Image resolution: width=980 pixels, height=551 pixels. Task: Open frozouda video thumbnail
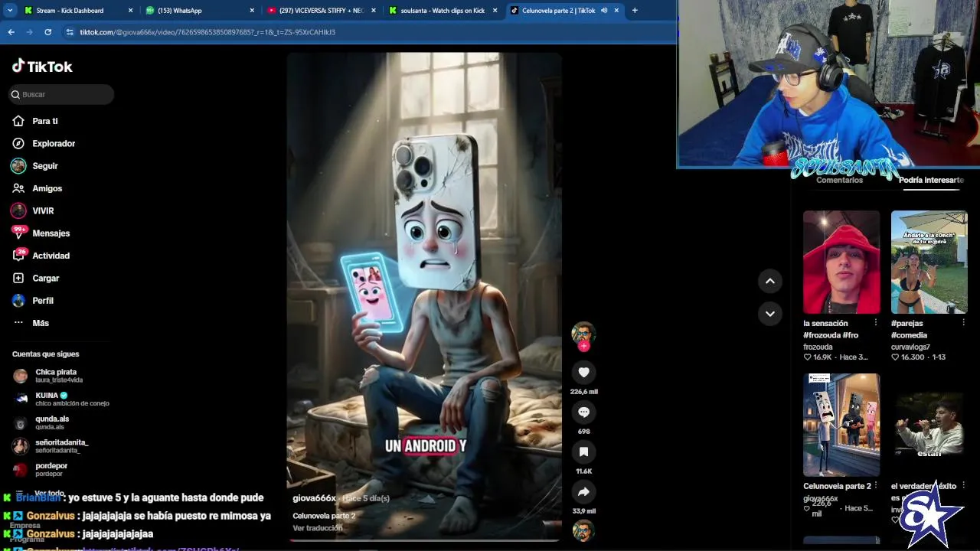point(841,262)
